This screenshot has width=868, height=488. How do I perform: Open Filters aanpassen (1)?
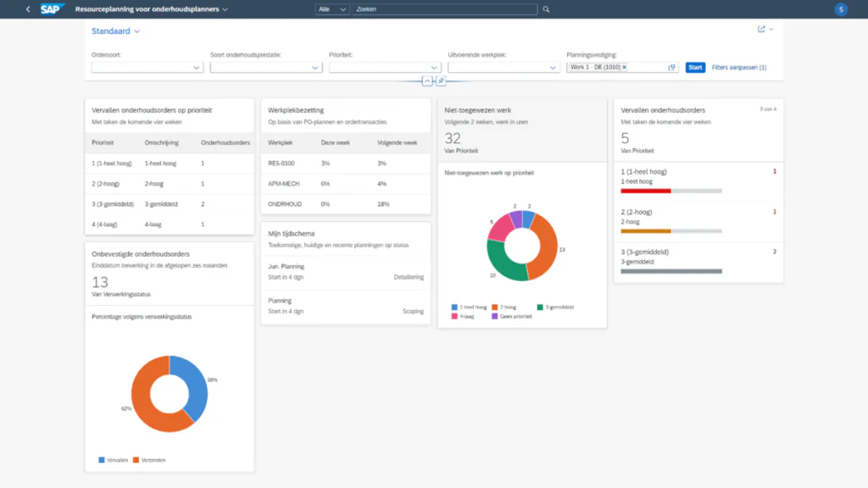click(x=739, y=68)
